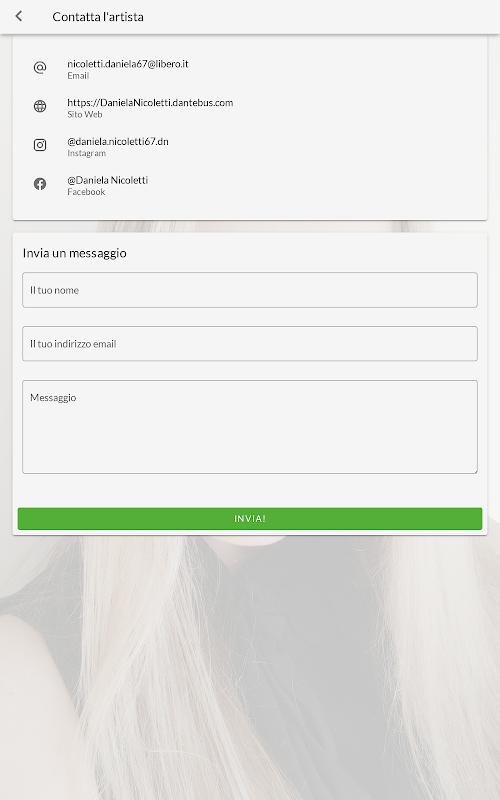The image size is (500, 800).
Task: Open nicoletti.daniela67@libero.it email address
Action: point(128,64)
